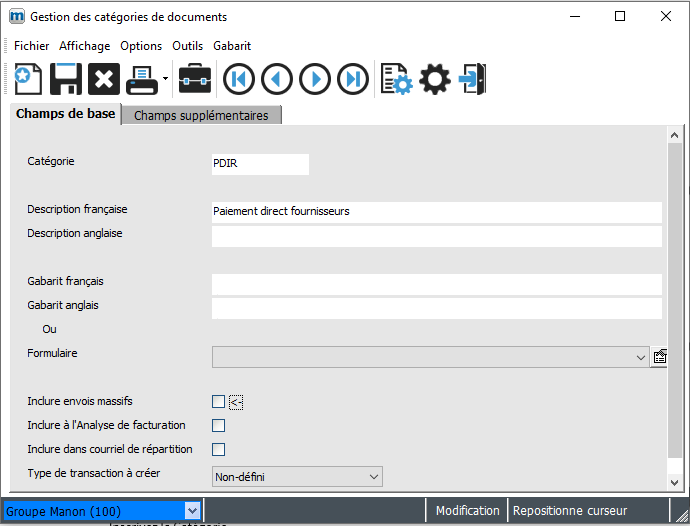Jump to last record
690x526 pixels.
353,78
